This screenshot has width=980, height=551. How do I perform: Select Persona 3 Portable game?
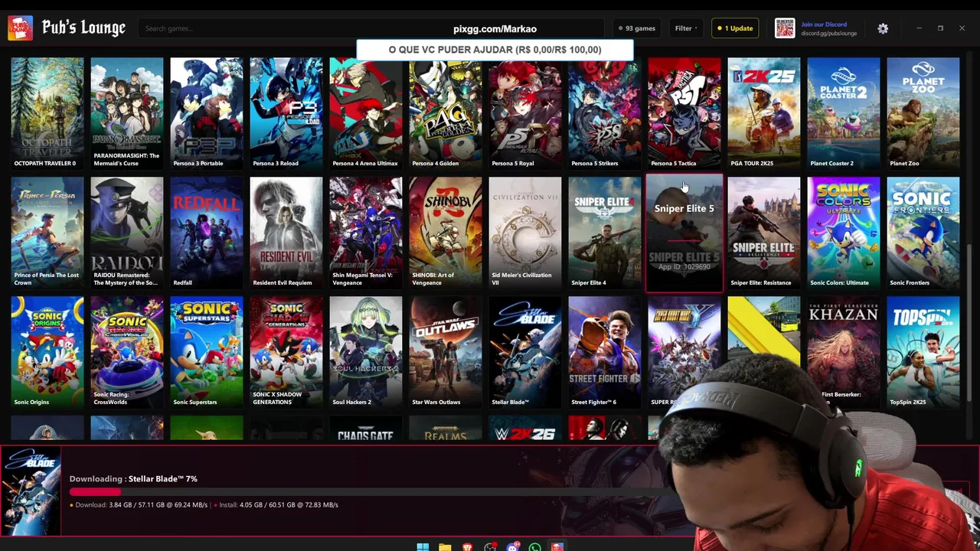[207, 113]
